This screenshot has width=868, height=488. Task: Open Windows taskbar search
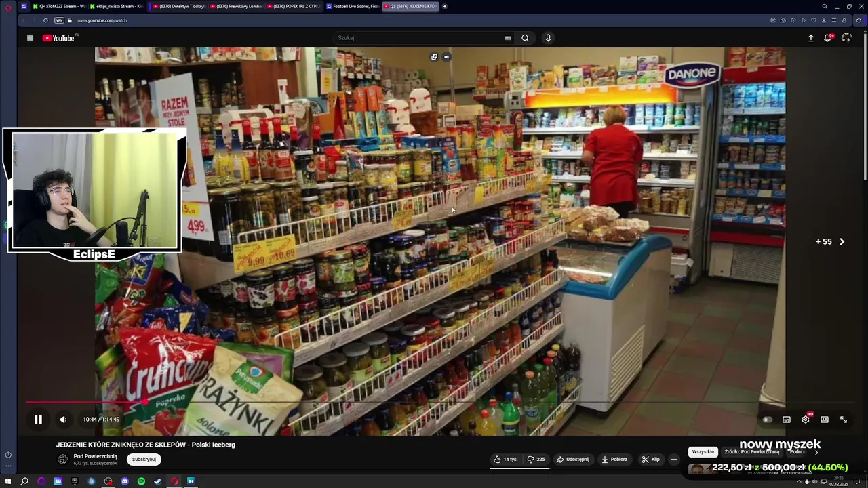24,481
